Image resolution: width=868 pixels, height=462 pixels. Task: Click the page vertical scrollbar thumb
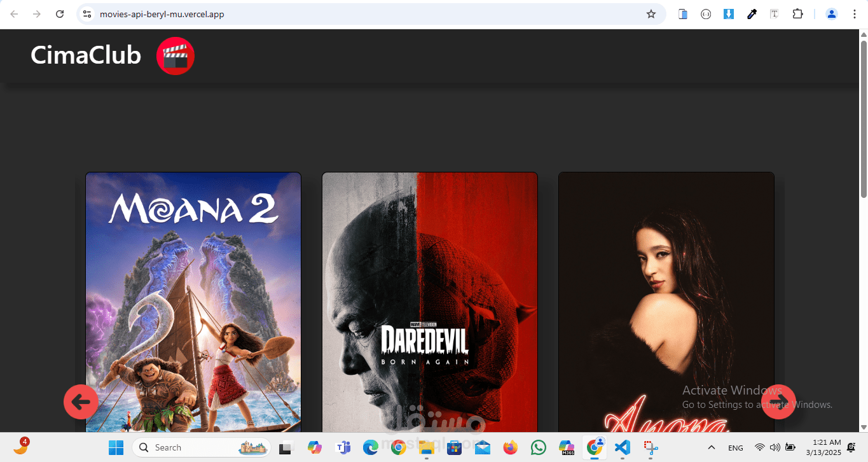tap(864, 119)
